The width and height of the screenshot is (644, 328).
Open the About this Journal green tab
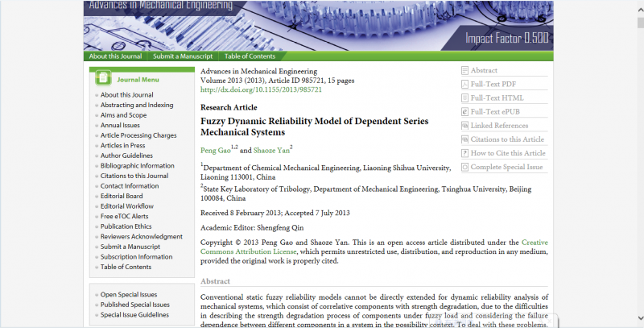click(x=115, y=56)
